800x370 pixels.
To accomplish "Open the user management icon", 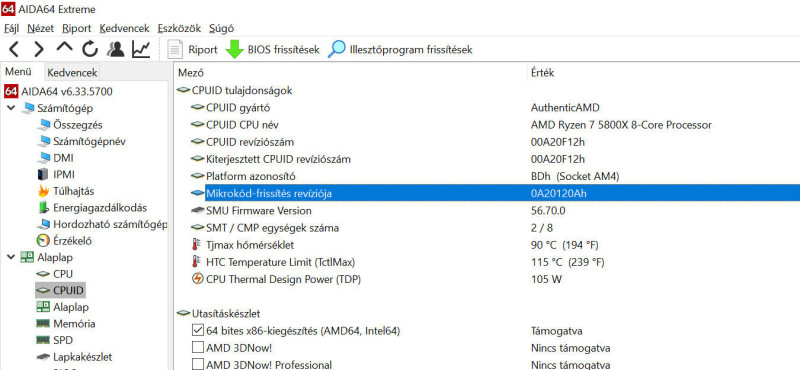I will (x=116, y=50).
